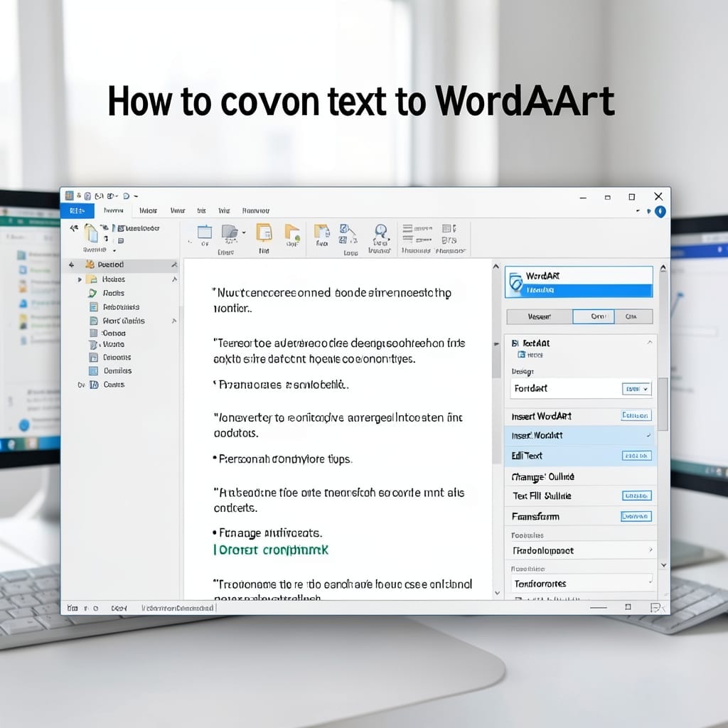Click the app icon in title bar
This screenshot has width=728, height=728.
(x=69, y=196)
